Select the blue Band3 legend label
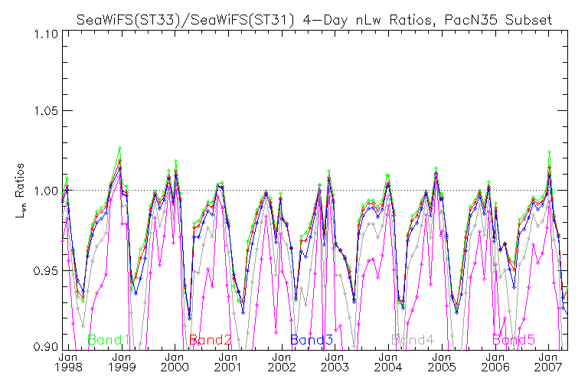Screen dimensions: 588x392 click(312, 340)
